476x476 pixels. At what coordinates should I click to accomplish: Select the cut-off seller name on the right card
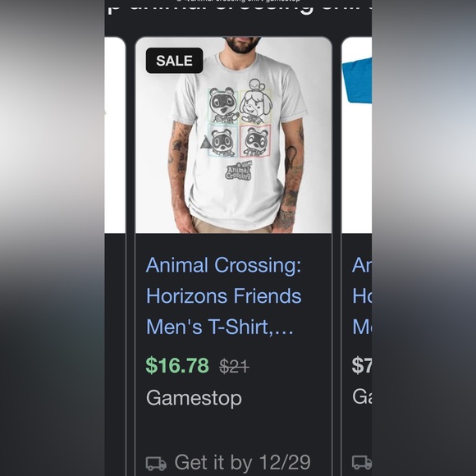coord(362,396)
